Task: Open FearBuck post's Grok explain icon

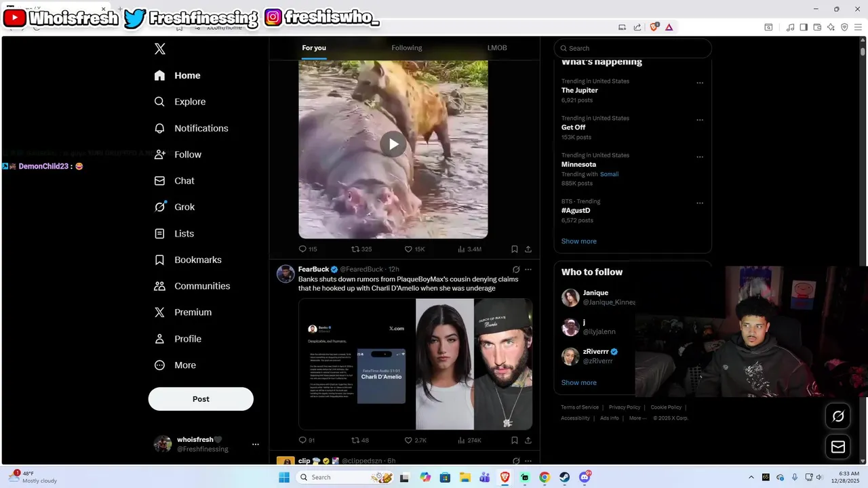Action: (x=516, y=269)
